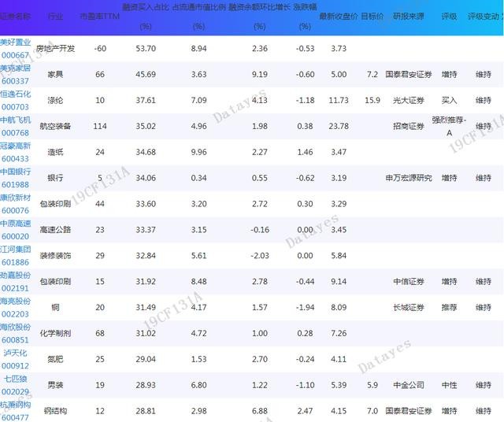Click the 研报来源 column header

pyautogui.click(x=409, y=16)
